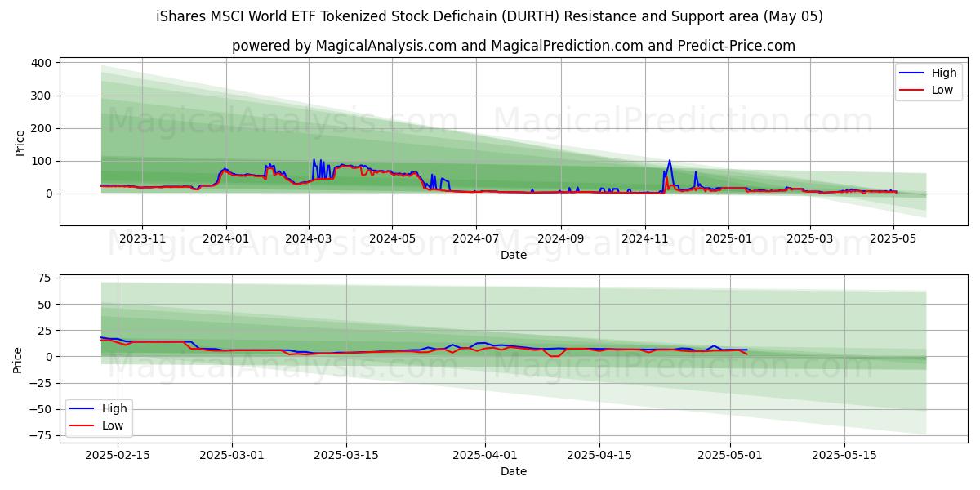Click the bottom chart 'Date' axis label
980x490 pixels.
[514, 471]
